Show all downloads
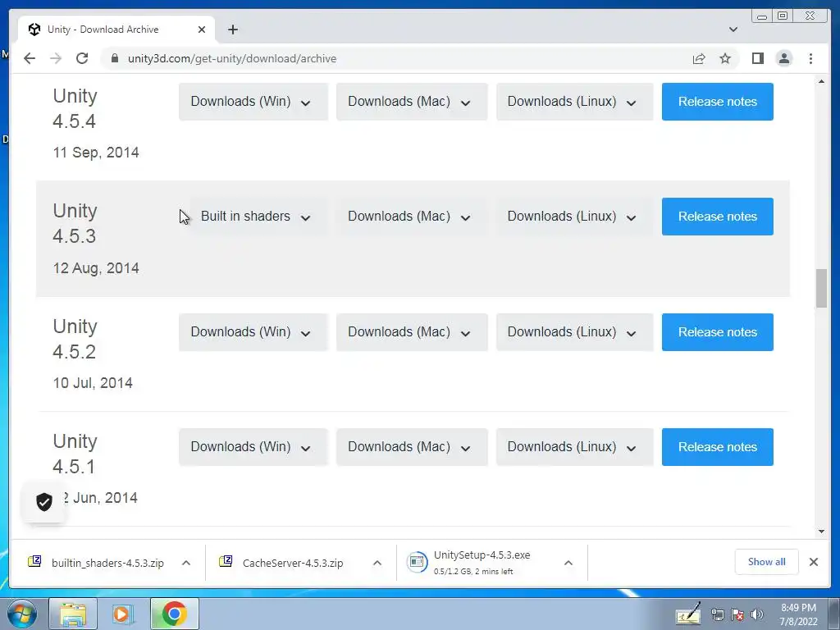 tap(767, 562)
